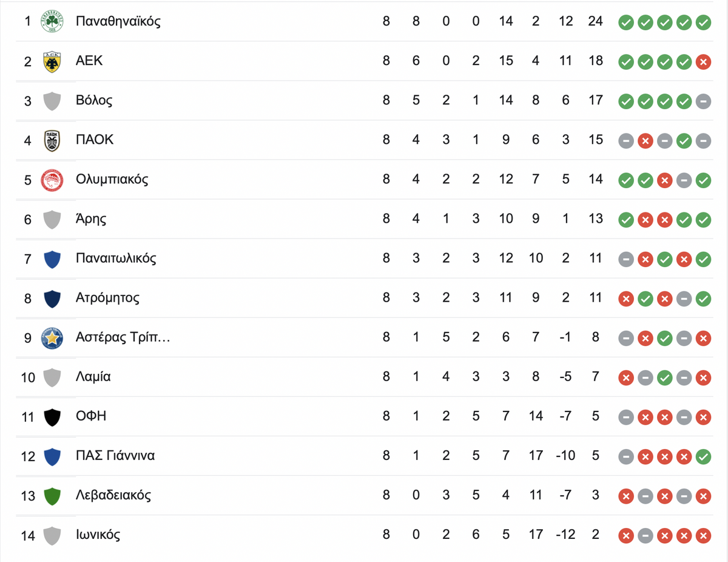Viewport: 728px width, 562px height.
Task: Select the Λαμία team row name
Action: pos(93,376)
